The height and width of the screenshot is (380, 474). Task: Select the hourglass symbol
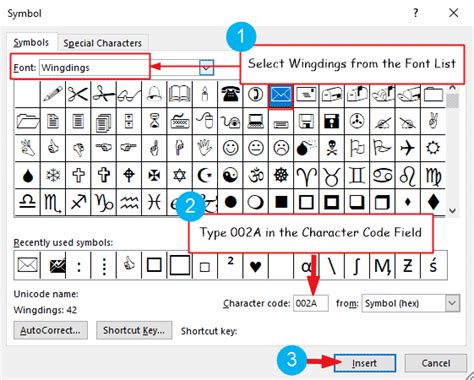pyautogui.click(x=154, y=121)
